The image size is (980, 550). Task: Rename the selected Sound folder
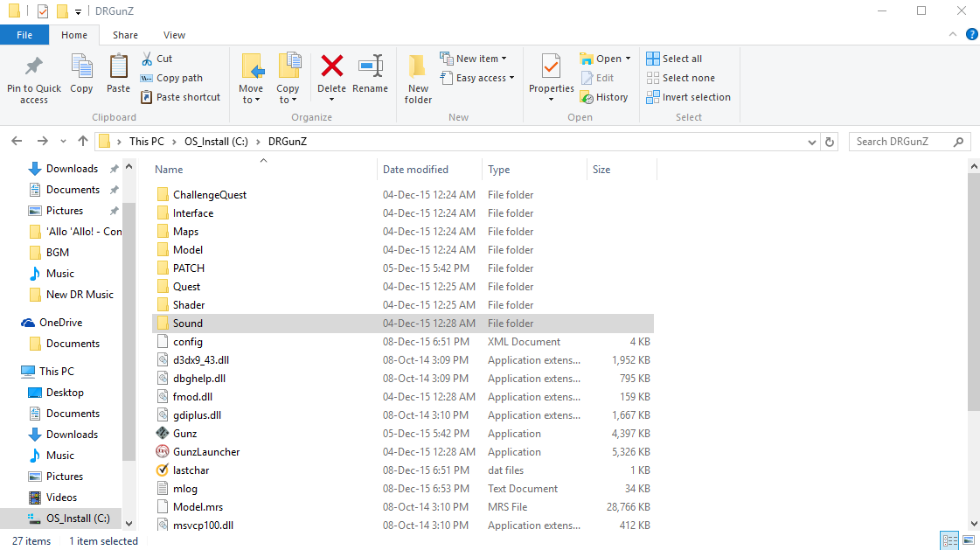pos(370,73)
